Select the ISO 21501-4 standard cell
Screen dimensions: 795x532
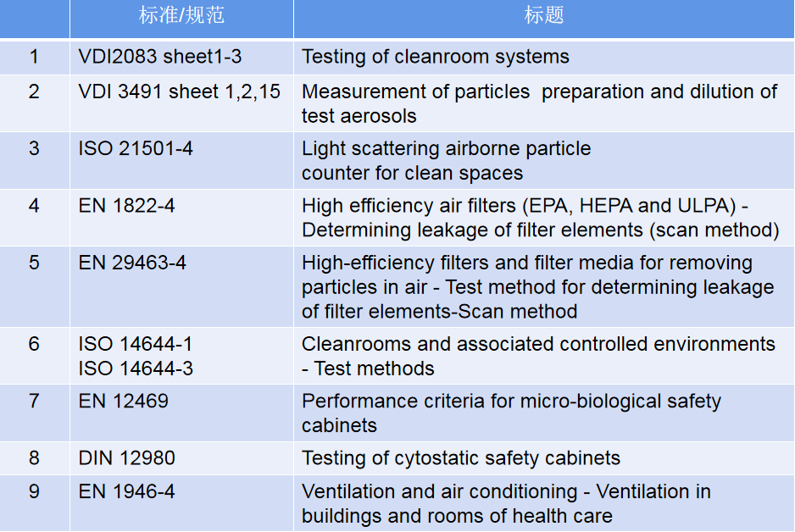click(x=136, y=148)
